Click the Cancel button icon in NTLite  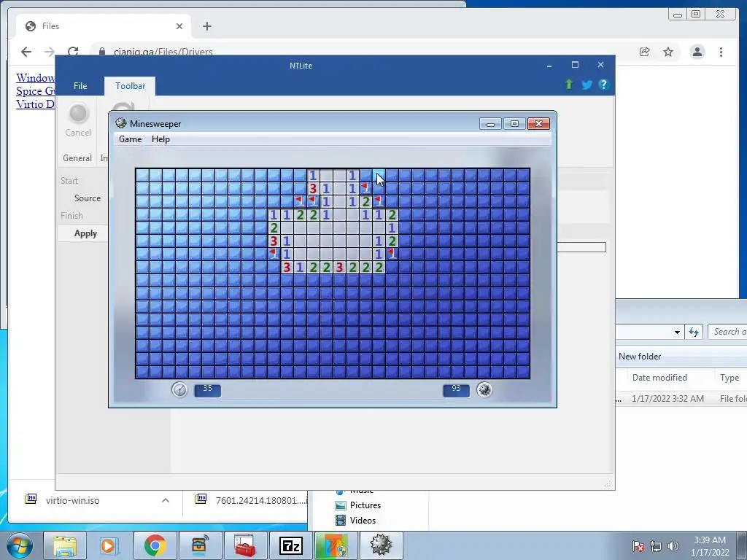[x=78, y=114]
